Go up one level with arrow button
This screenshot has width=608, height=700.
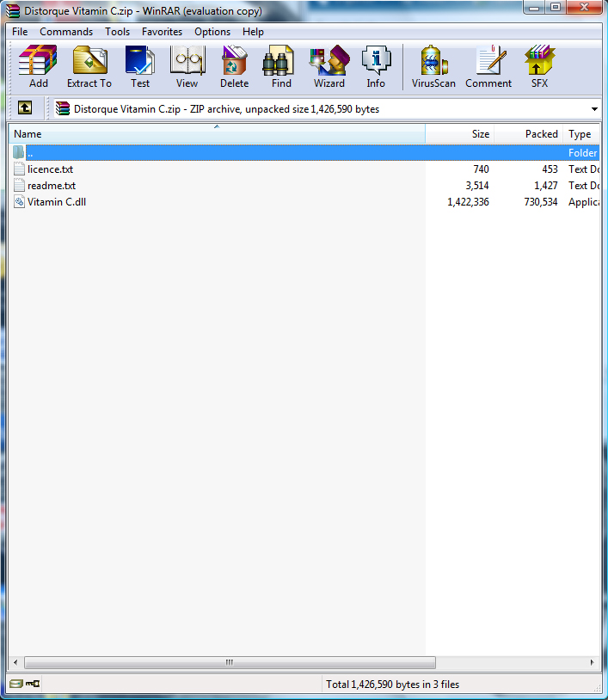pos(25,108)
